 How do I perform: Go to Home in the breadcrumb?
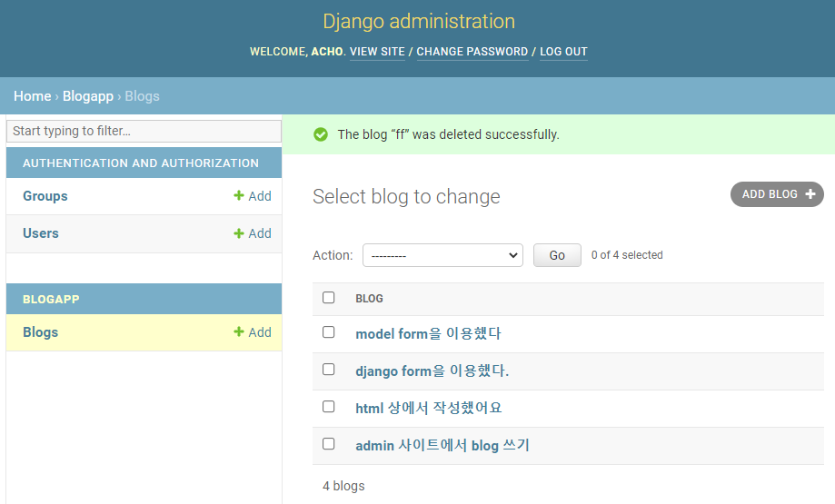pos(33,95)
